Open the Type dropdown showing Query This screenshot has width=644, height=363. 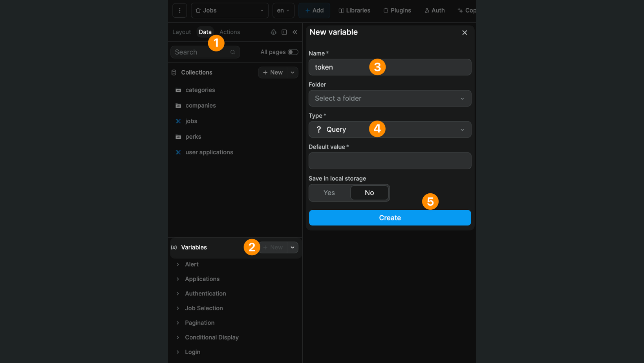tap(389, 129)
